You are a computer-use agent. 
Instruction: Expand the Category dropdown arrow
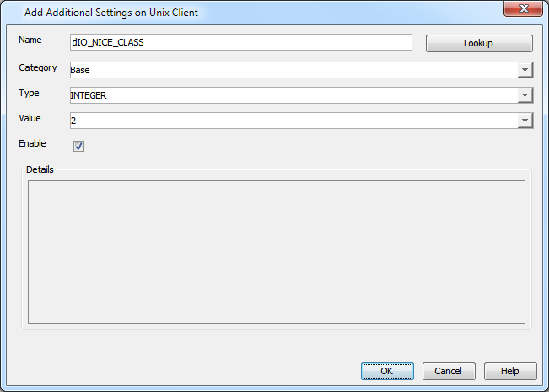coord(525,70)
